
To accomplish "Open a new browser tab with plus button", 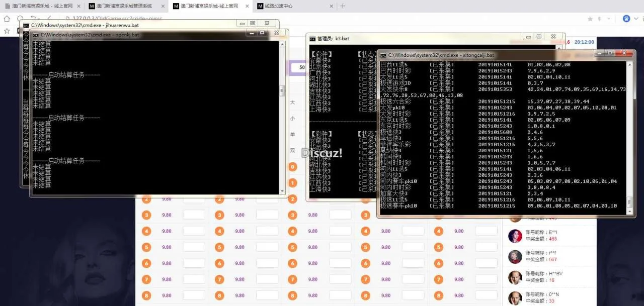I will 343,6.
